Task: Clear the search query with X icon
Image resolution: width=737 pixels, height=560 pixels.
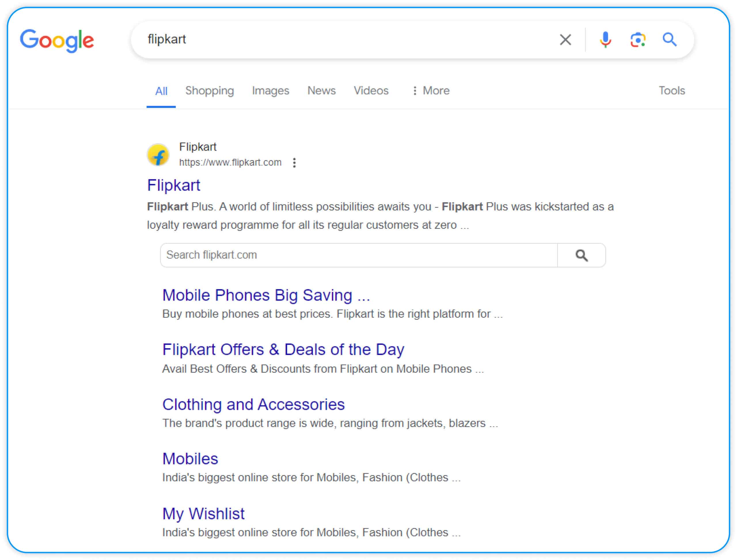Action: click(565, 40)
